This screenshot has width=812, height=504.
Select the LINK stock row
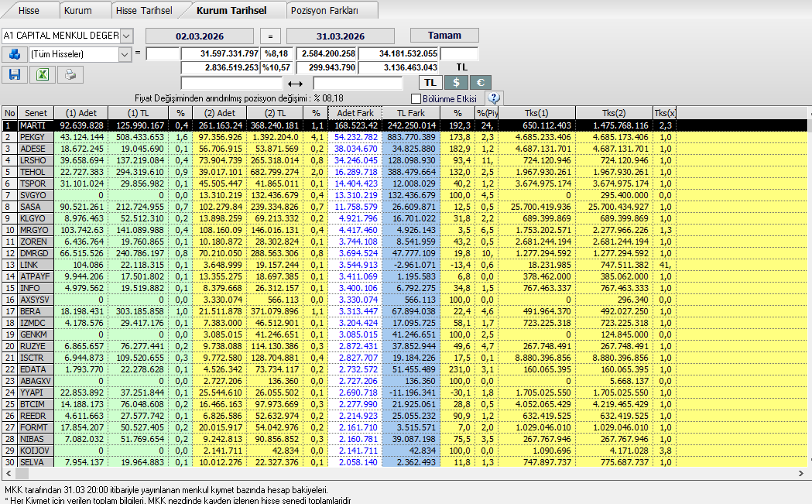(404, 265)
